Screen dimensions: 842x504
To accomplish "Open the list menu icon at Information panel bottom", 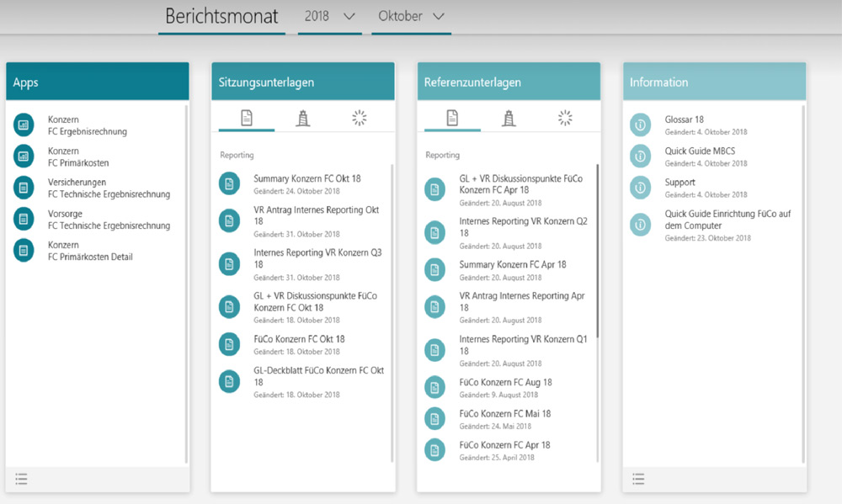I will [x=639, y=479].
